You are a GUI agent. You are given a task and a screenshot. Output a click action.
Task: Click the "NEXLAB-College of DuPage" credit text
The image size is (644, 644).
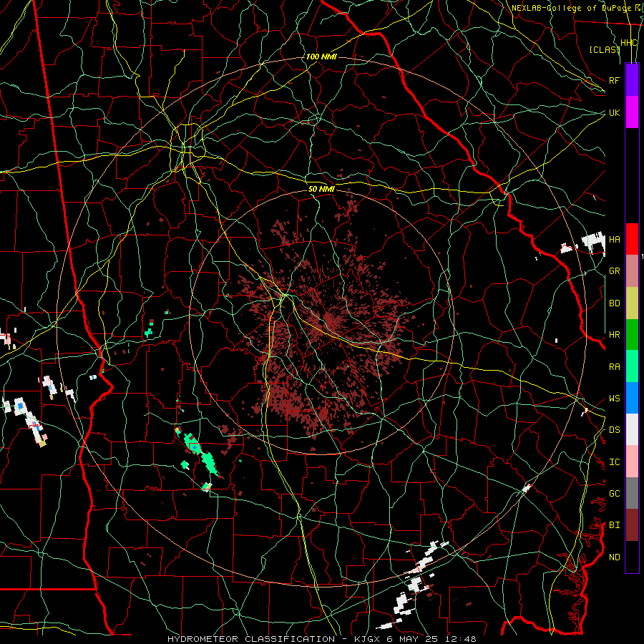571,8
